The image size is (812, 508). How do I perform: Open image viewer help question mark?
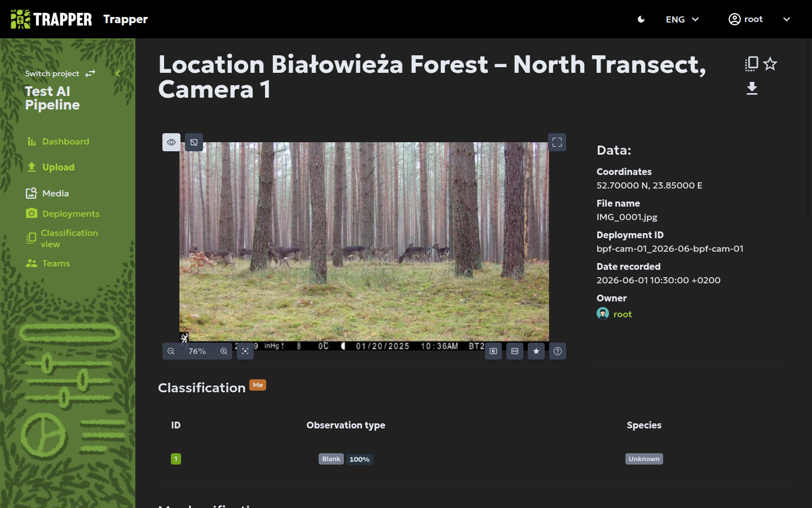(558, 351)
